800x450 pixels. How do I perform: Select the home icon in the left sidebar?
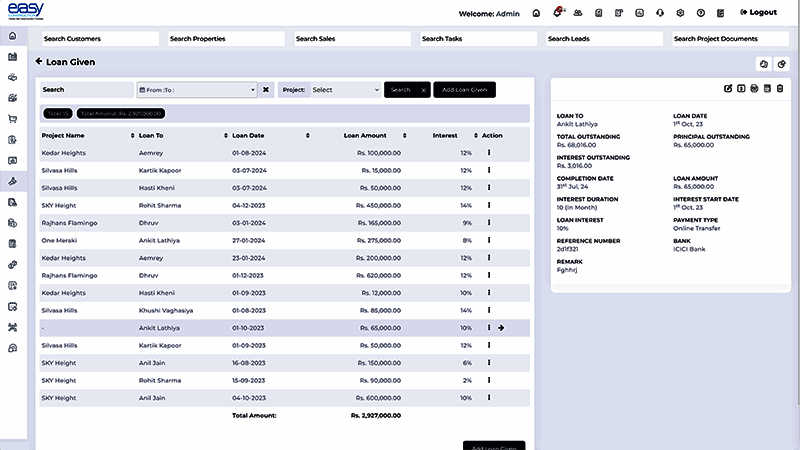[13, 36]
